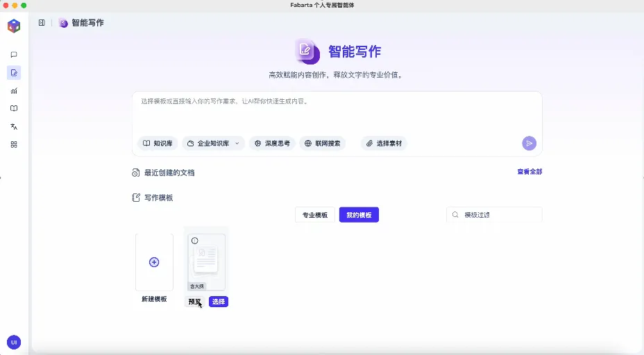Open the data analysis chart icon
The height and width of the screenshot is (355, 644).
(14, 91)
